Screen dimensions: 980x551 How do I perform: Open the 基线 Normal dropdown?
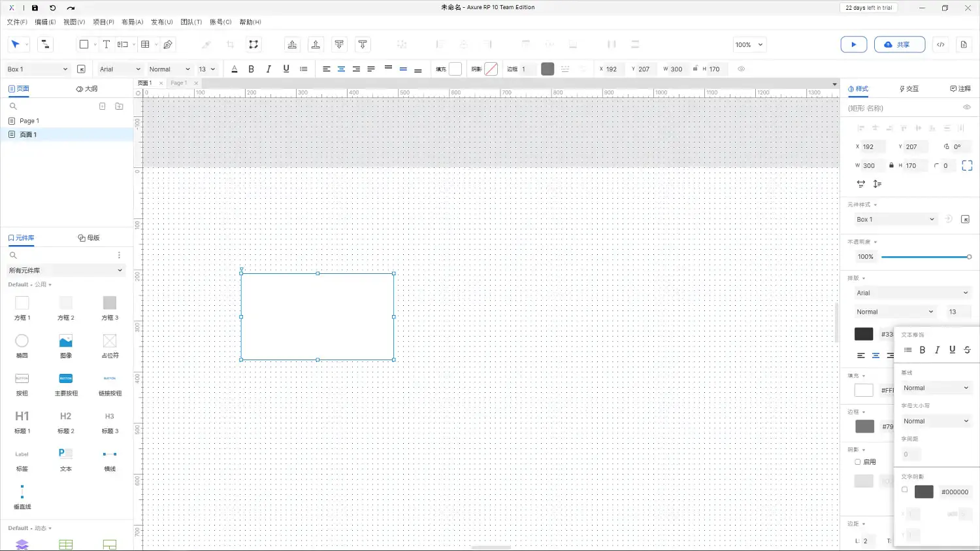coord(936,388)
